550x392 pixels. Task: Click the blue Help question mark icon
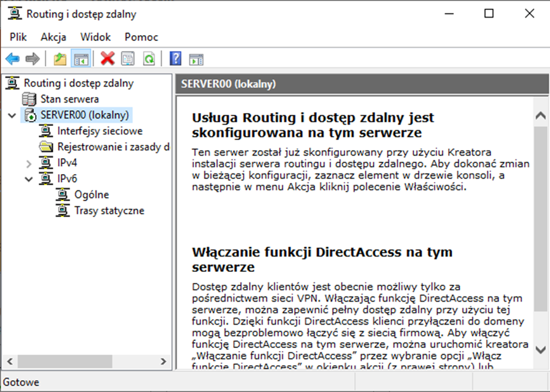[x=175, y=59]
